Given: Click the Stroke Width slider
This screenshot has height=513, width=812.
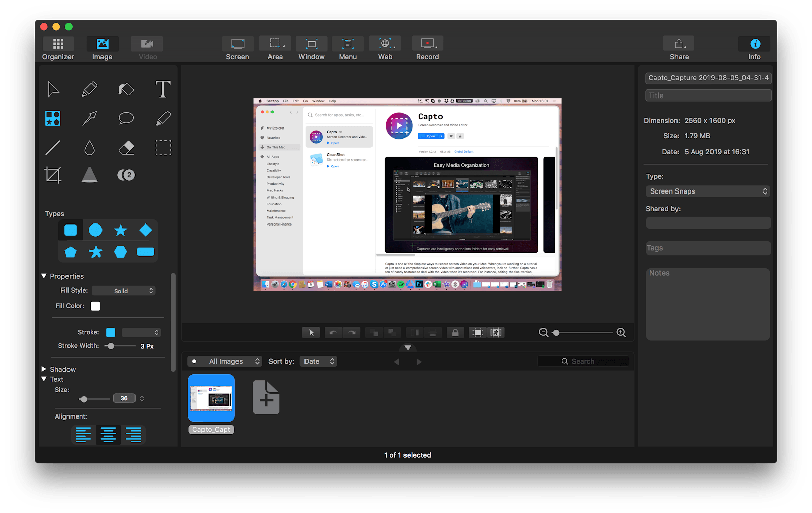Looking at the screenshot, I should 119,346.
